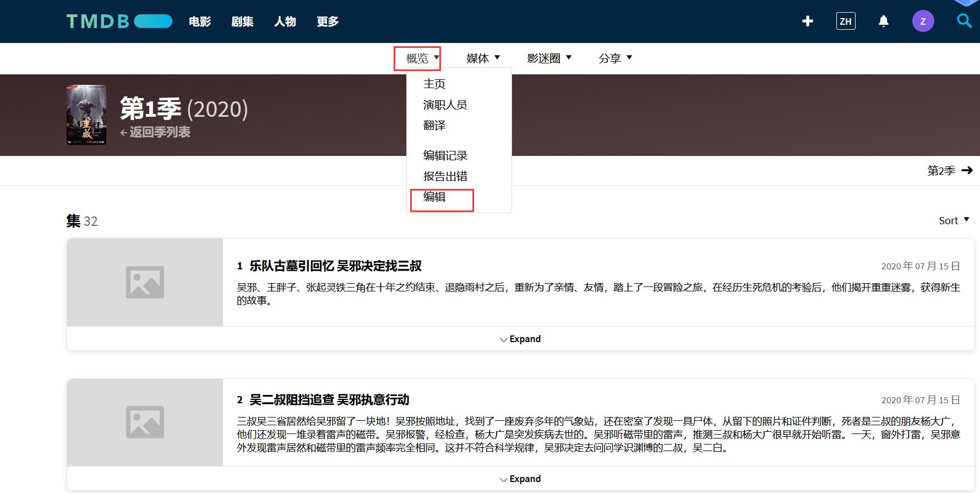The image size is (980, 493).
Task: Expand episode 1 details
Action: tap(520, 339)
